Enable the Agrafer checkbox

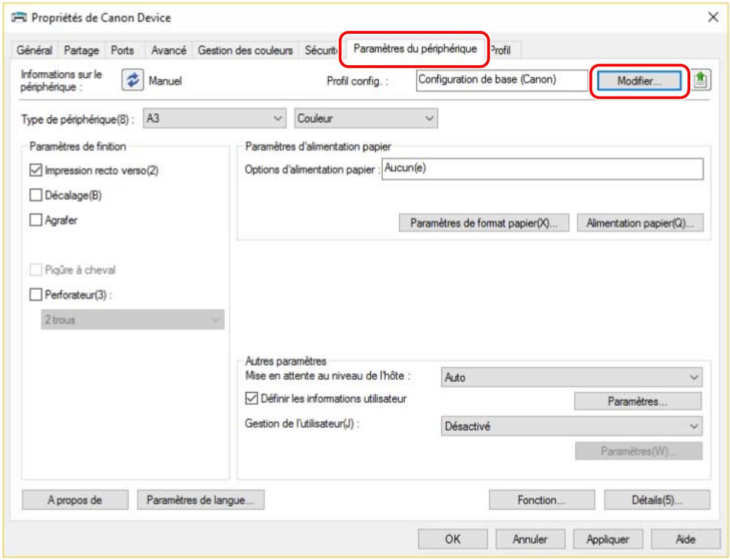[36, 220]
